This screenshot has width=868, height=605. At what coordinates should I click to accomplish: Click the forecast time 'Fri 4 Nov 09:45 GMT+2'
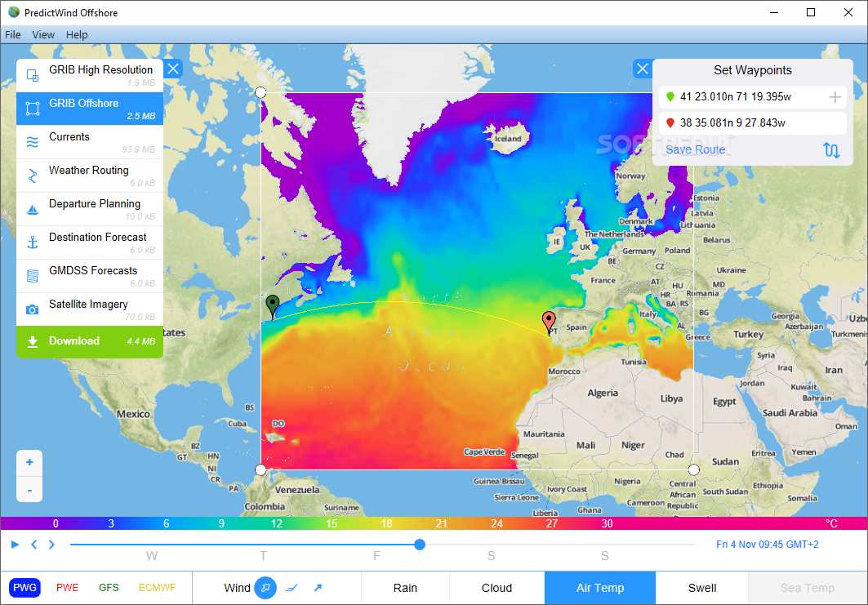pyautogui.click(x=768, y=545)
